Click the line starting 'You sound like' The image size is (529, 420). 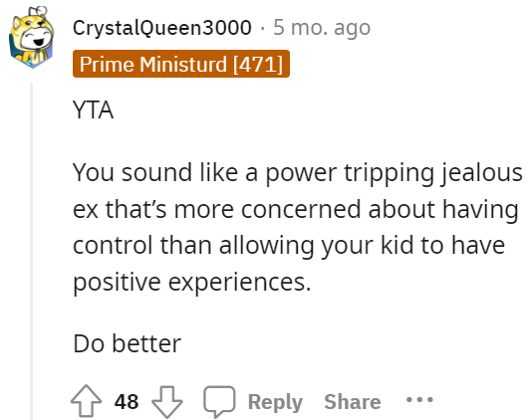[x=298, y=173]
